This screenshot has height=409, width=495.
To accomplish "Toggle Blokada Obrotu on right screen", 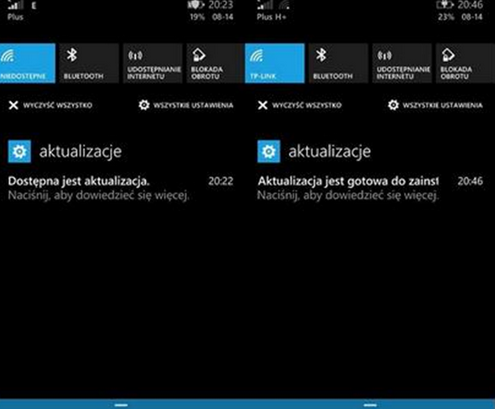I will [x=465, y=63].
